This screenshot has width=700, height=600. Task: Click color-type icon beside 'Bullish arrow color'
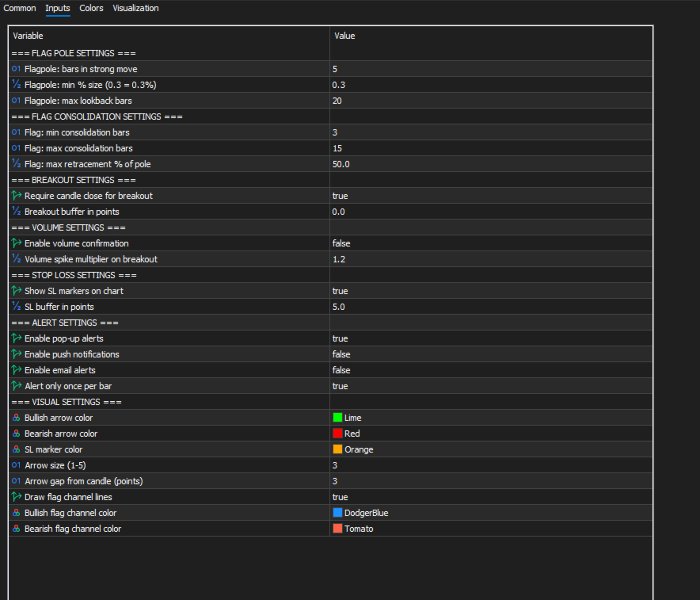16,417
